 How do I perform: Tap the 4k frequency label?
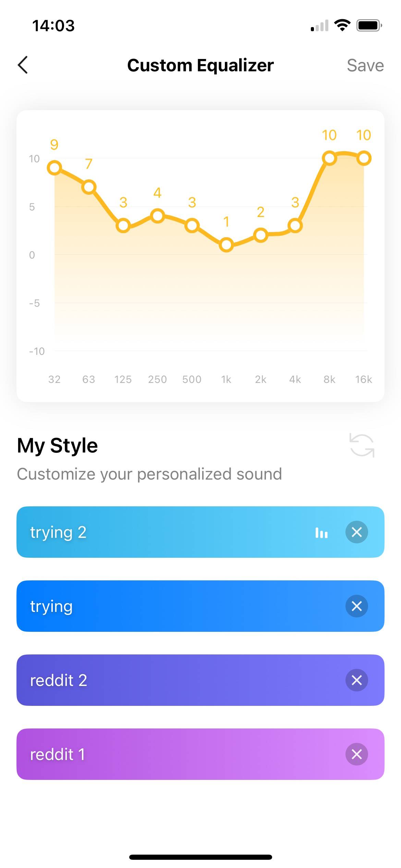(x=295, y=379)
